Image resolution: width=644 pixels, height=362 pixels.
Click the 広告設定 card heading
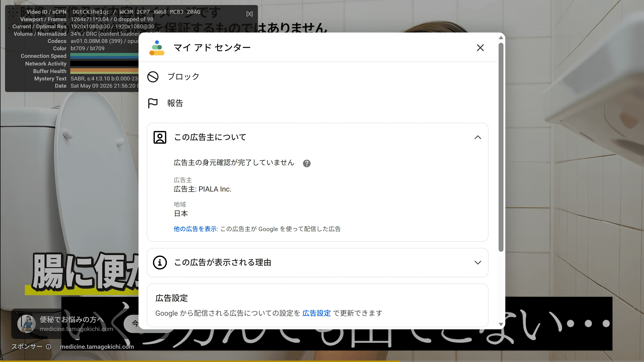coord(171,298)
